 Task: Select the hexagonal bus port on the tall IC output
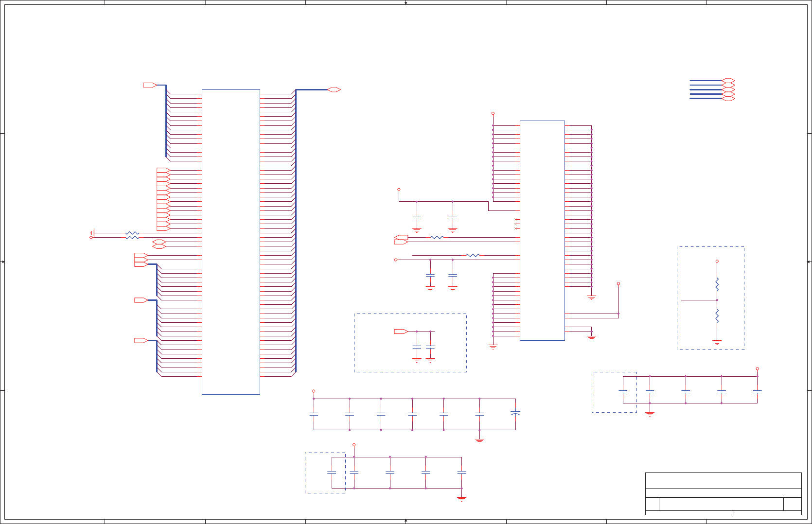point(334,89)
